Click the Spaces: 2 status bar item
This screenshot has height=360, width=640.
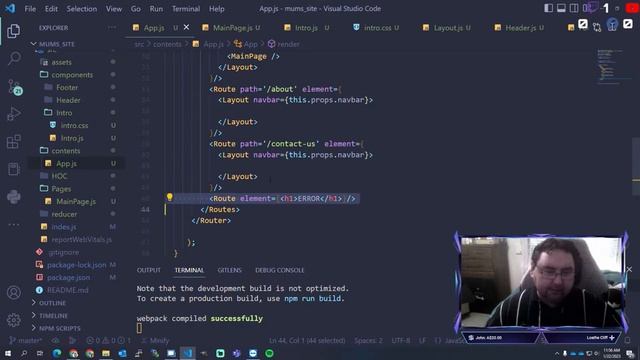point(368,340)
